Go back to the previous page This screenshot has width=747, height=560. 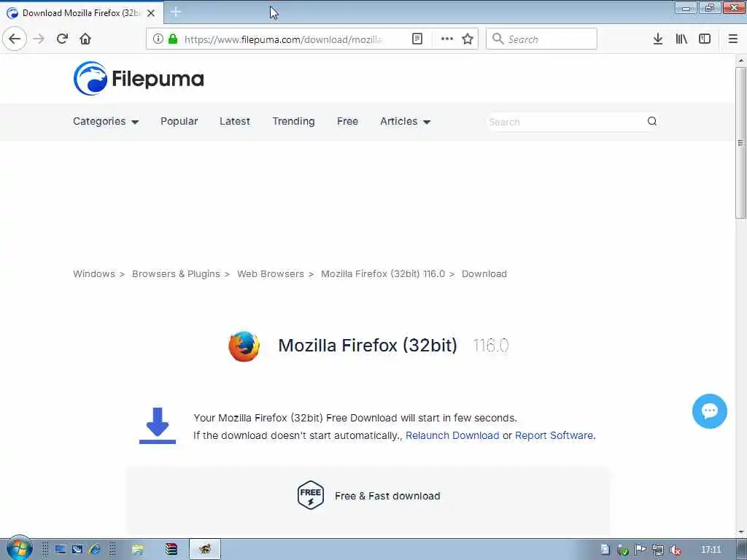pos(15,39)
